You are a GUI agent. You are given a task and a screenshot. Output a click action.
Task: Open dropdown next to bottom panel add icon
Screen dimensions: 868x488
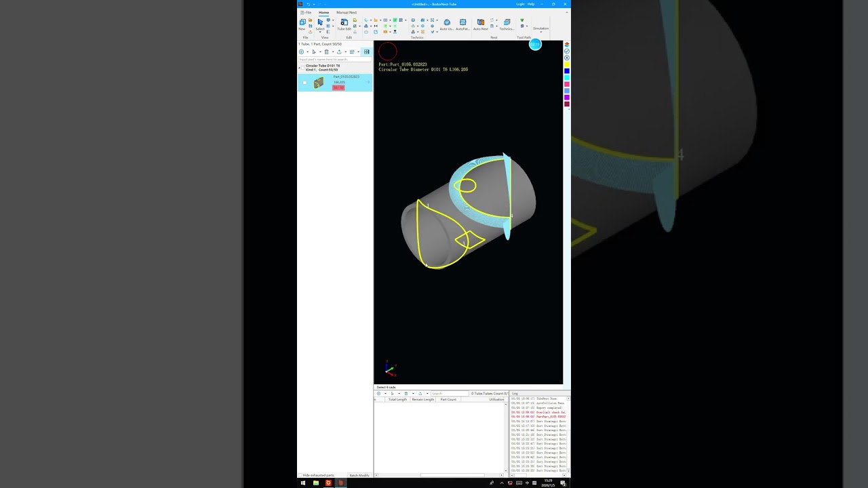(385, 394)
